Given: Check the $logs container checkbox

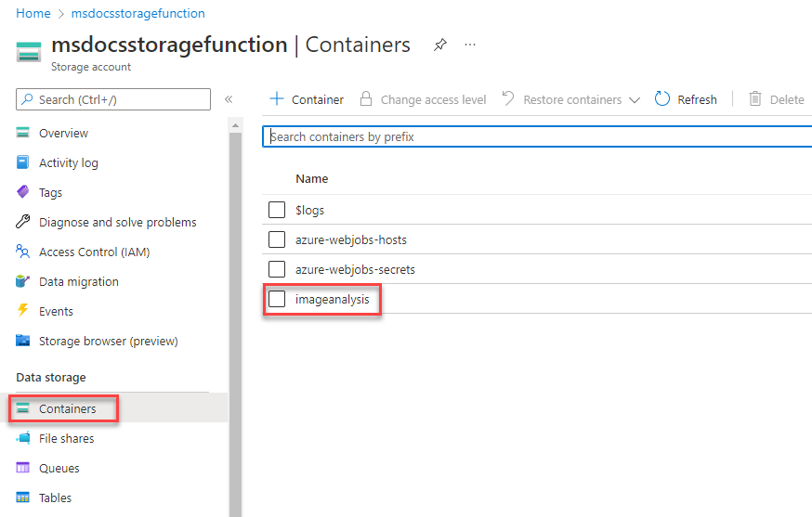Looking at the screenshot, I should [277, 210].
